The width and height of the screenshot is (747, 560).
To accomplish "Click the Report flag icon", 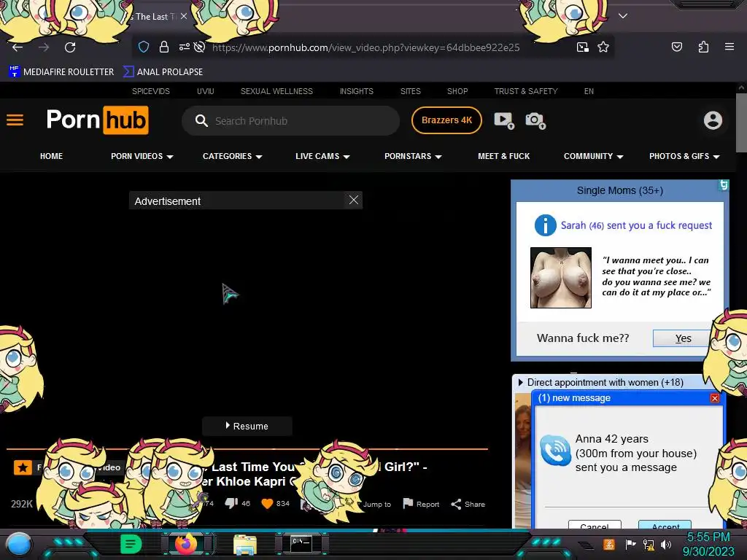I will pyautogui.click(x=408, y=504).
